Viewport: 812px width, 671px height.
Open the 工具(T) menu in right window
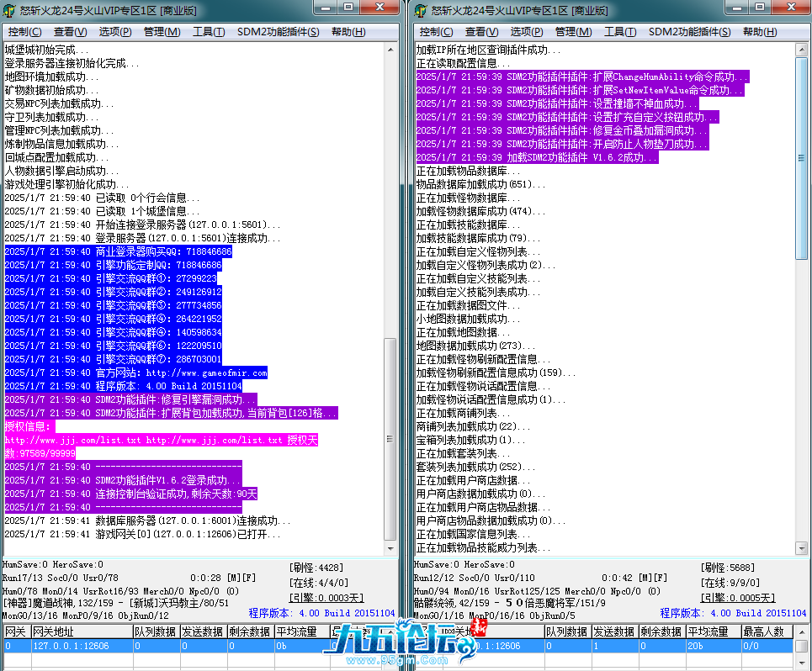point(620,32)
